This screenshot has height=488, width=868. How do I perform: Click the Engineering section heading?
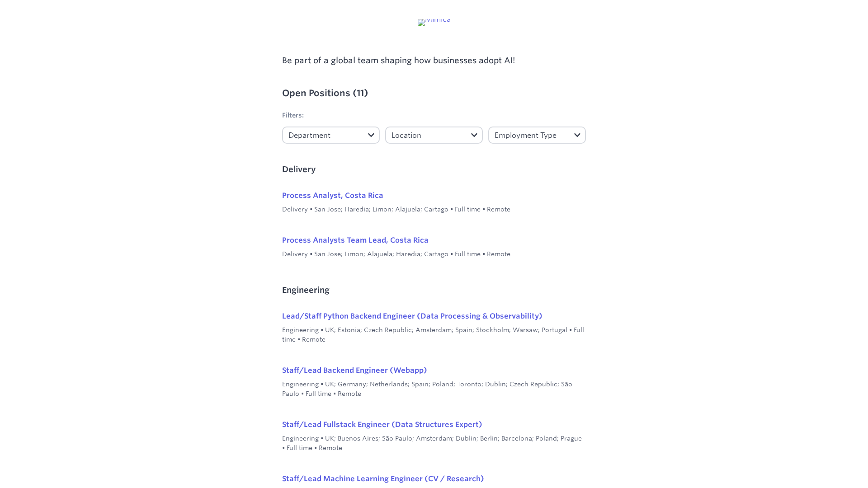pyautogui.click(x=306, y=290)
